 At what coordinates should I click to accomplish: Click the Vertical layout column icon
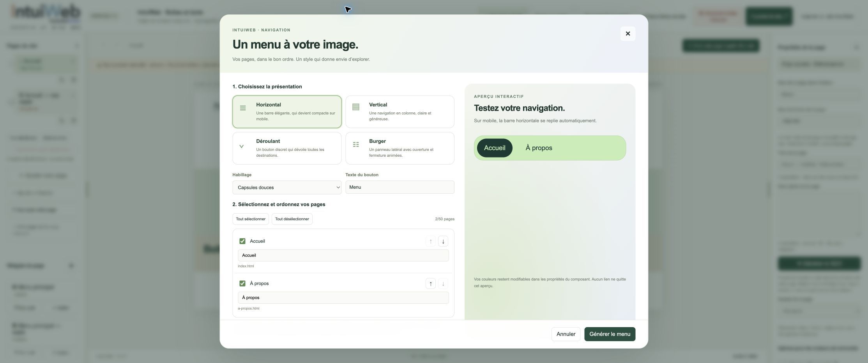(356, 107)
